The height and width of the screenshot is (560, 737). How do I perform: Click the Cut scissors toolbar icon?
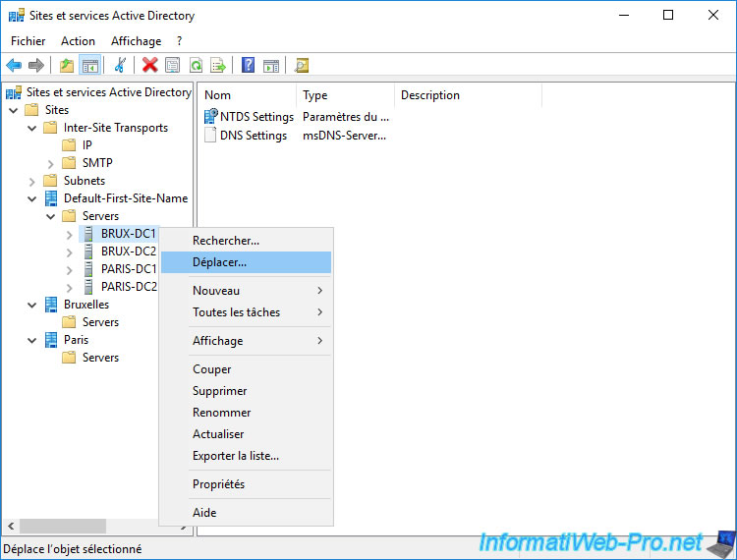(120, 66)
